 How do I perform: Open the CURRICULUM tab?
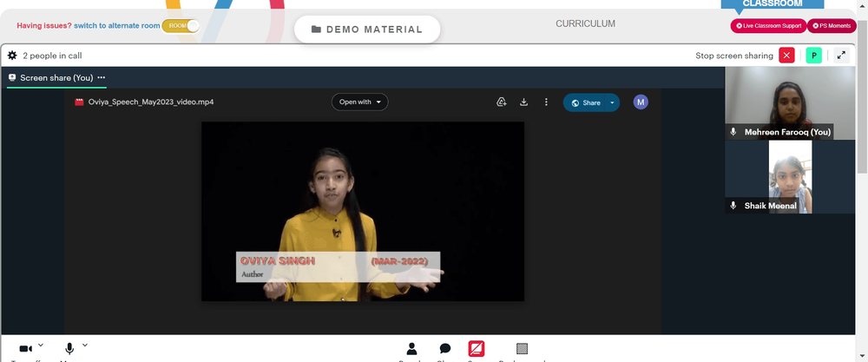click(x=585, y=23)
